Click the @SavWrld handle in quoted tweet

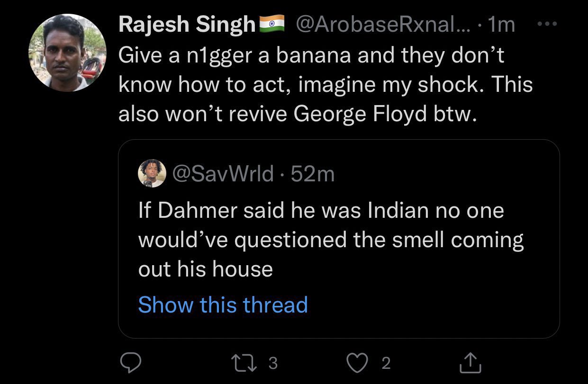tap(223, 175)
